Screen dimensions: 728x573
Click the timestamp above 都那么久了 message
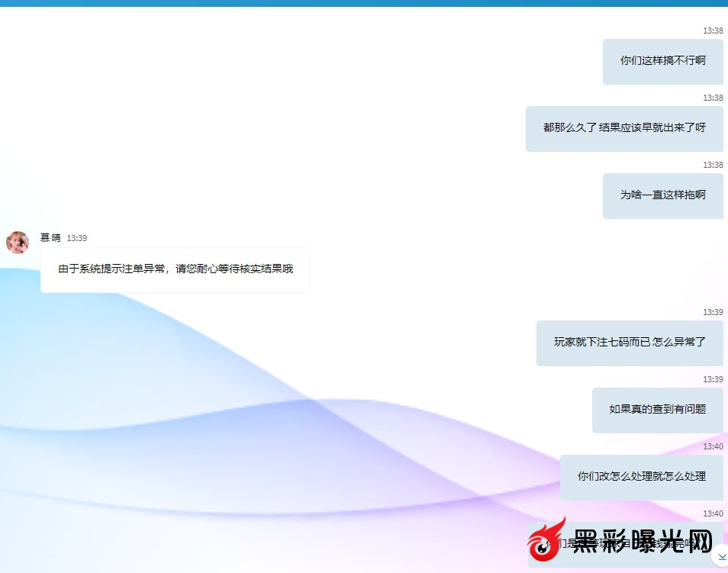coord(713,98)
